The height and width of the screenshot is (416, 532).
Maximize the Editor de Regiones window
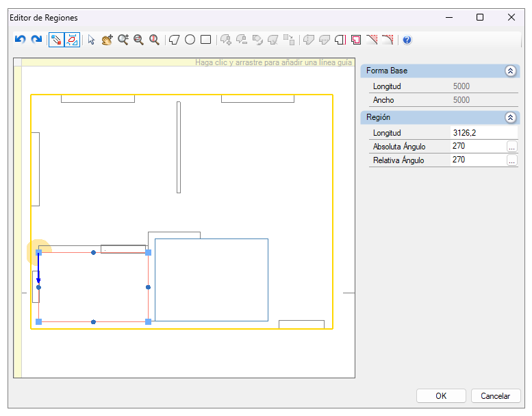480,17
